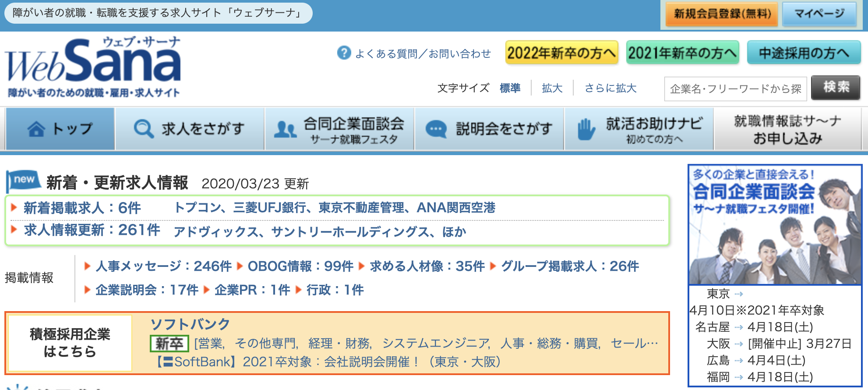
Task: Click the 4月10日※2021年卒対象 text
Action: (x=757, y=310)
